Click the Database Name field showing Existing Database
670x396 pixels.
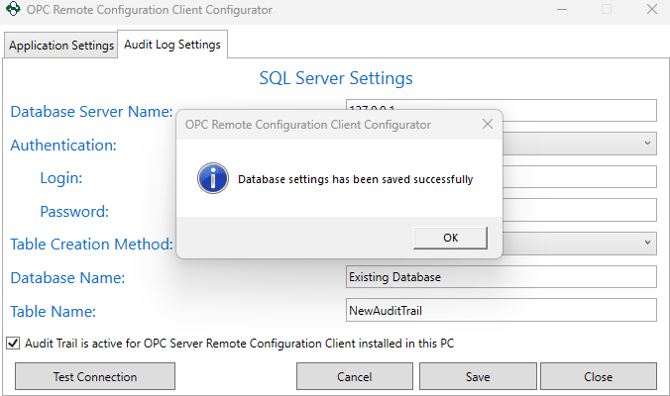(x=501, y=277)
